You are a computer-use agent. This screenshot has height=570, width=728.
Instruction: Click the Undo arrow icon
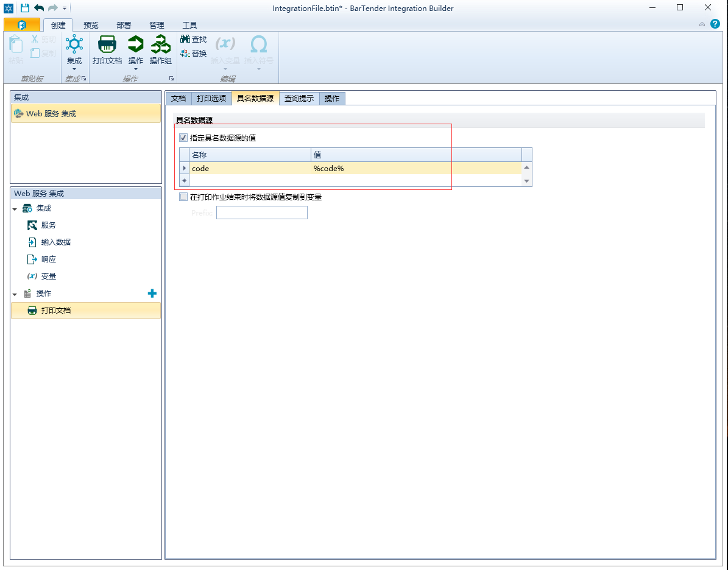pyautogui.click(x=39, y=8)
